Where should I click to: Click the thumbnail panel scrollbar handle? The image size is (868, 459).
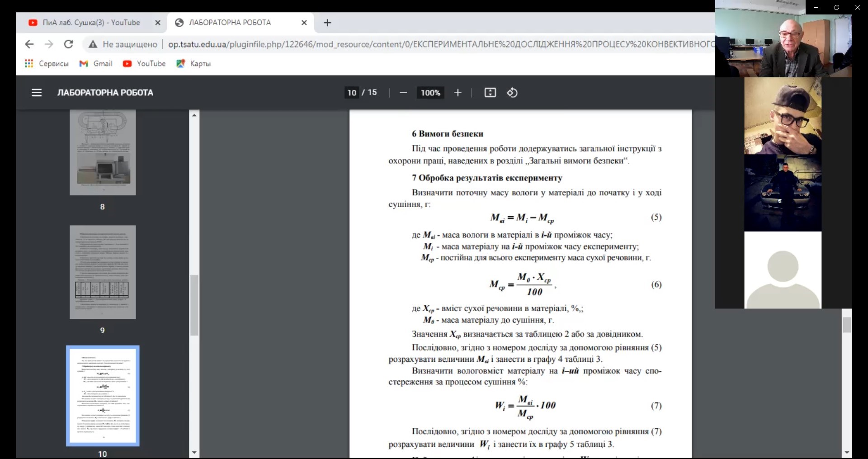pyautogui.click(x=194, y=305)
